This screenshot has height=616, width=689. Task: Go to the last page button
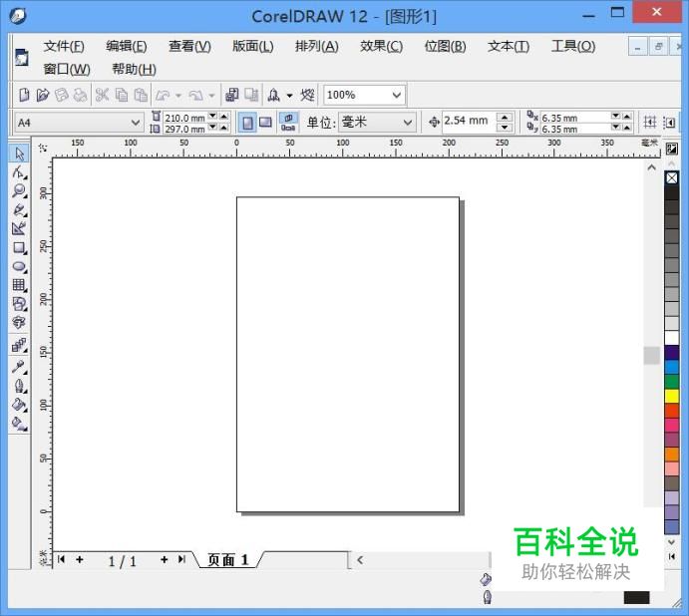181,559
